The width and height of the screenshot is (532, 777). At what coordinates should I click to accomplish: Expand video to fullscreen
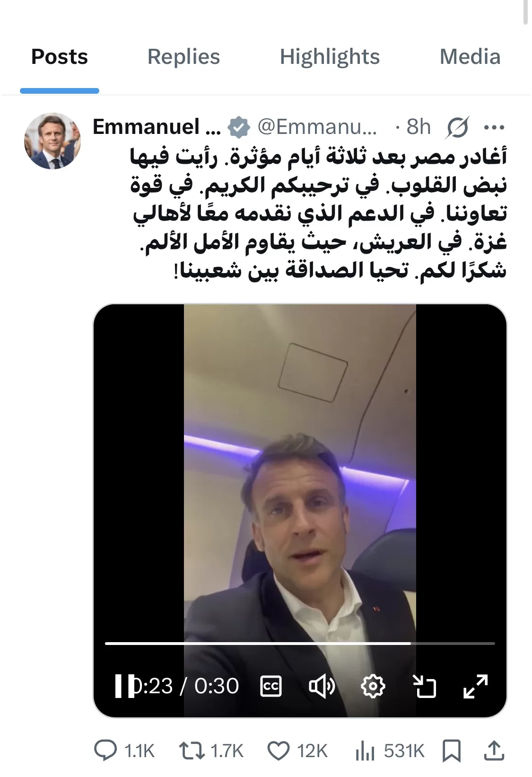[x=475, y=686]
